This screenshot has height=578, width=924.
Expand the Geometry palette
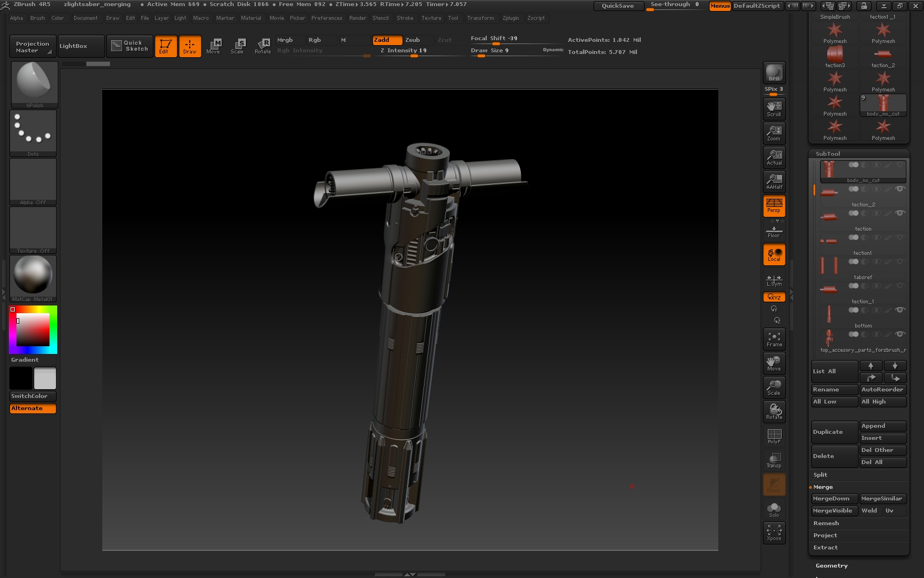[x=832, y=566]
